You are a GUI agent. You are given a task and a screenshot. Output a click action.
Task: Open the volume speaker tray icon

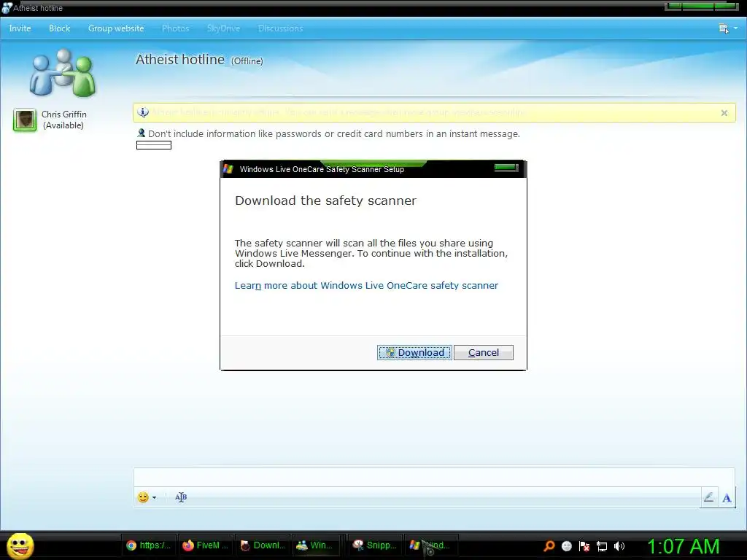point(619,546)
